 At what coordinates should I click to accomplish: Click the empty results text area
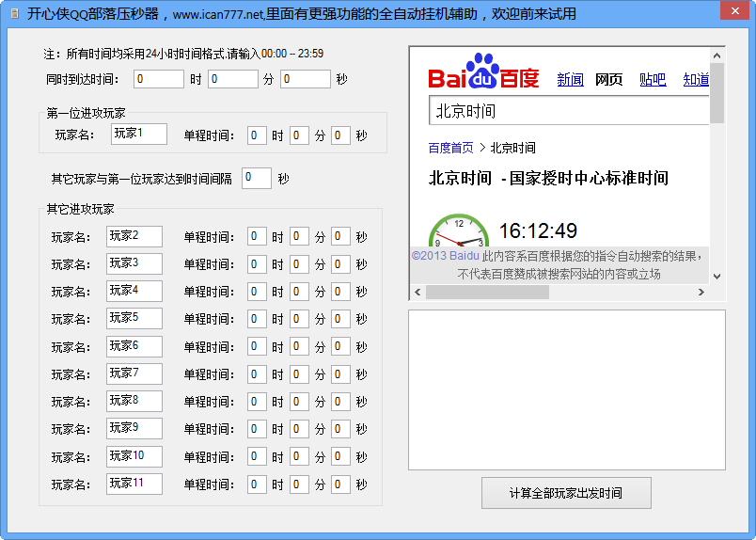pos(566,389)
